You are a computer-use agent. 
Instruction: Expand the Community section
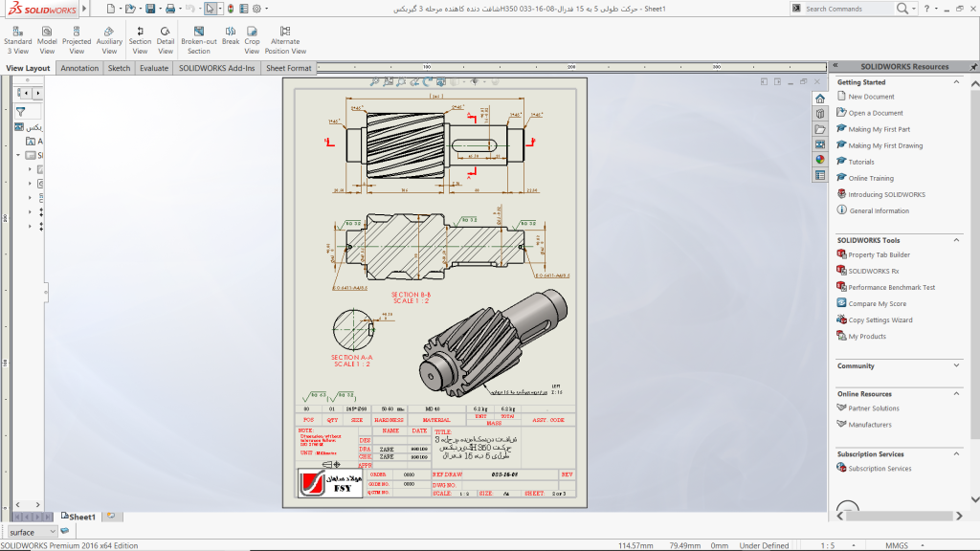pos(957,365)
